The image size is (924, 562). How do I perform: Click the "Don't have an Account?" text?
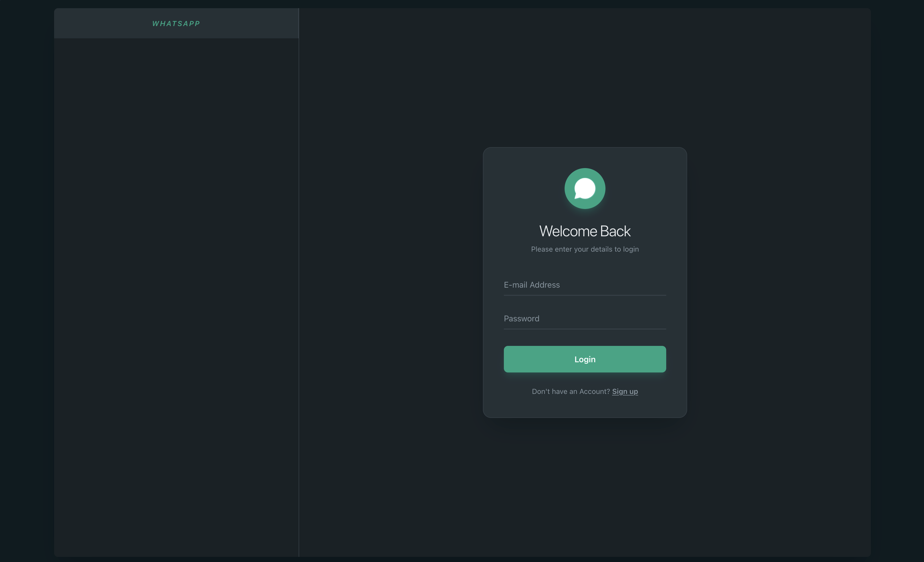[571, 392]
